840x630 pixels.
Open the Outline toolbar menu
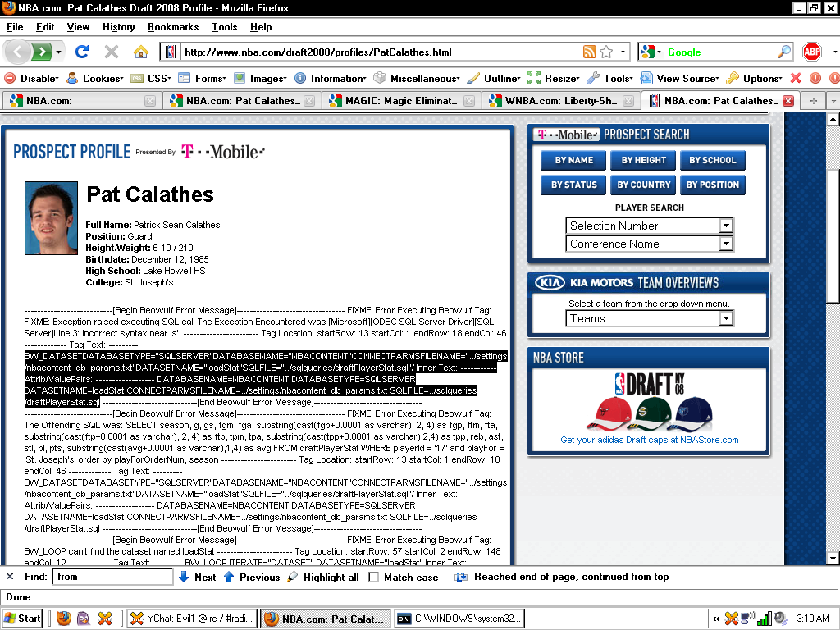click(493, 78)
